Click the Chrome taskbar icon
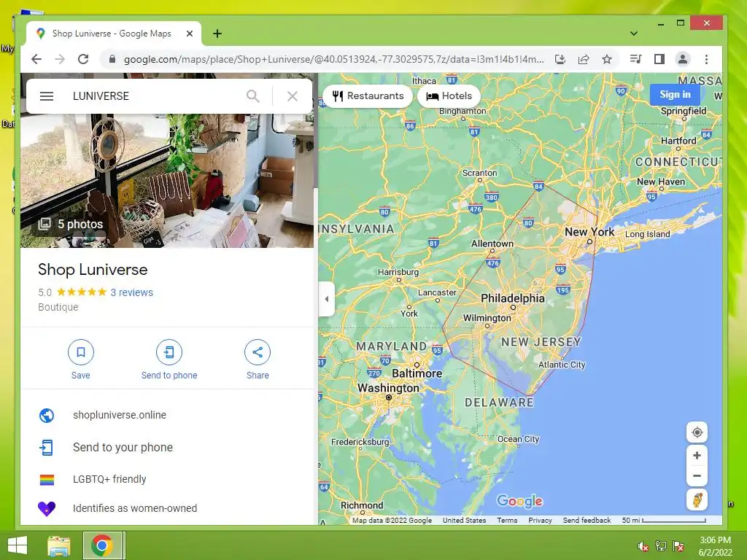Viewport: 747px width, 560px height. 102,545
